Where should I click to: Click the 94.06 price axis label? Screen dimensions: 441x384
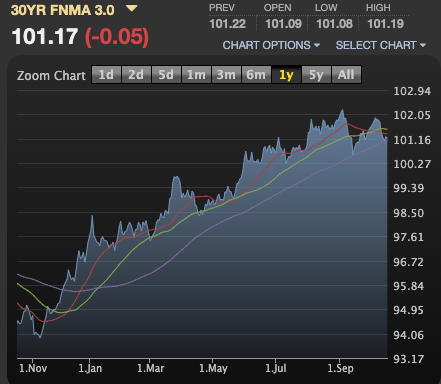point(409,335)
